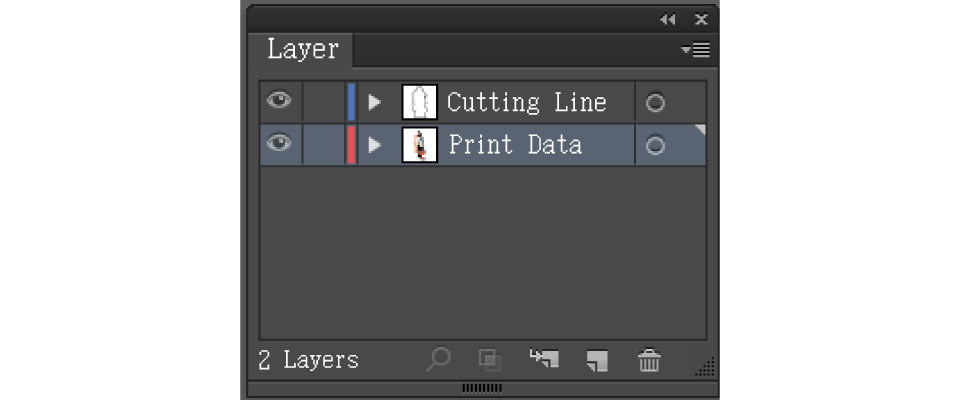This screenshot has width=960, height=400.
Task: Click the Cutting Line layer thumbnail
Action: pos(419,102)
